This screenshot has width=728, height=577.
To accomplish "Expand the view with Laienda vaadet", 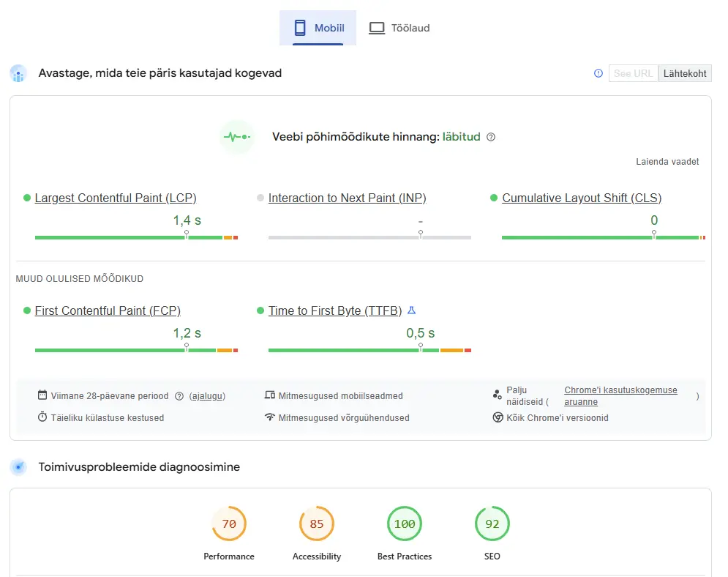I will (x=667, y=162).
